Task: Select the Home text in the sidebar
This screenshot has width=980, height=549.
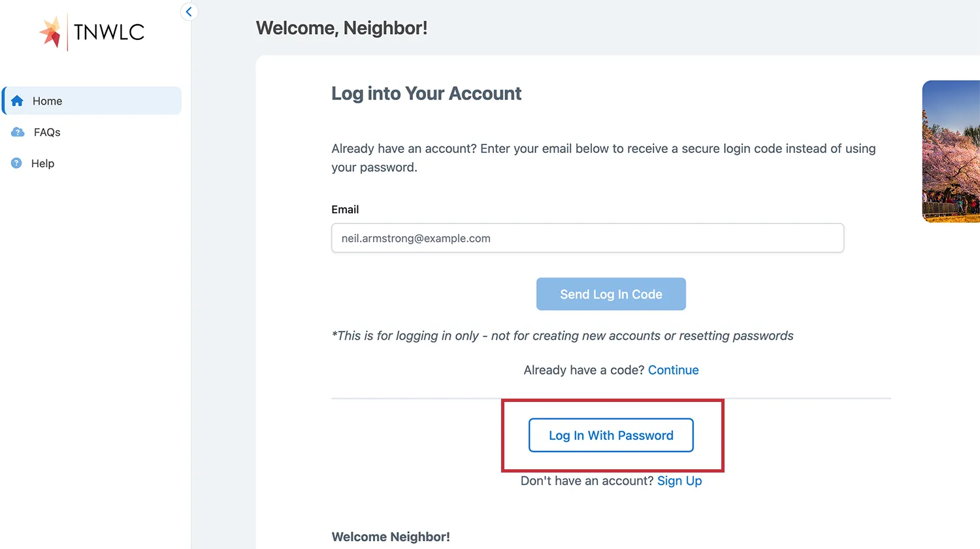Action: [47, 101]
